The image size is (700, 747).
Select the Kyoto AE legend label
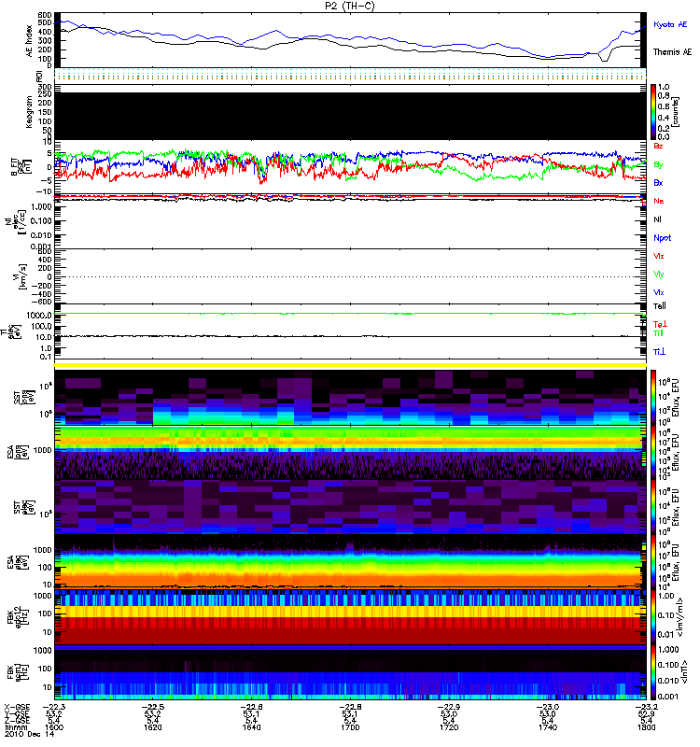click(670, 24)
